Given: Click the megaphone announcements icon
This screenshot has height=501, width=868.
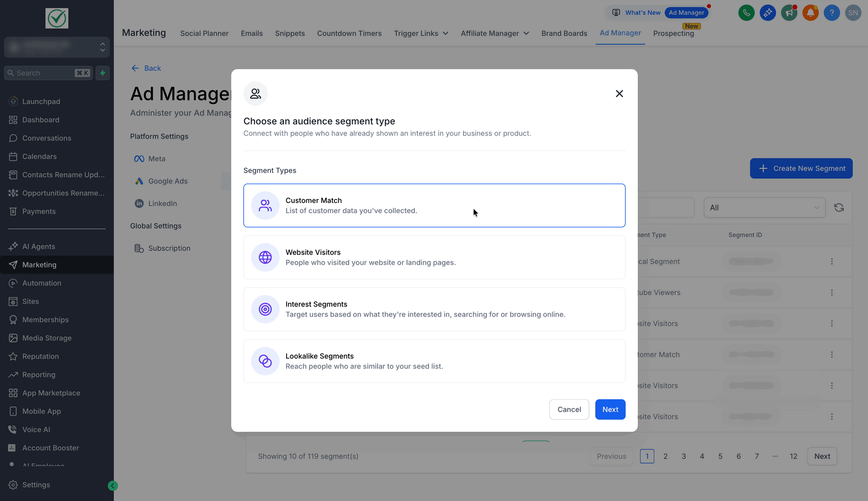Looking at the screenshot, I should point(789,13).
